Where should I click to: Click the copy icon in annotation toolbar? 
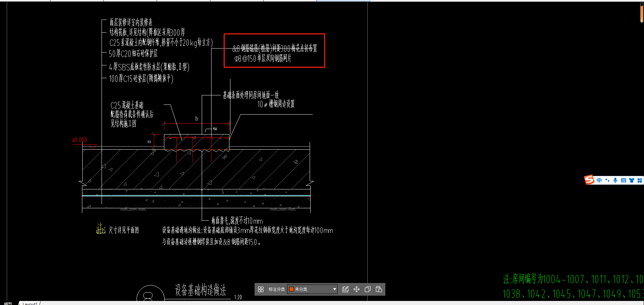pyautogui.click(x=368, y=289)
